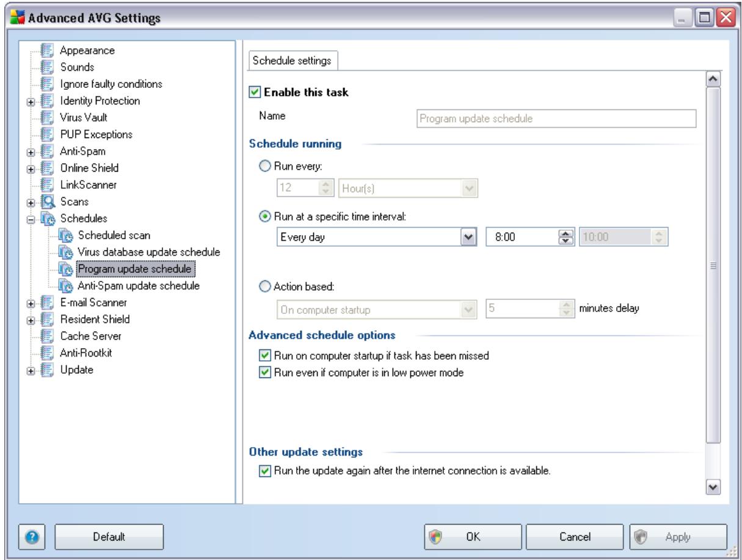The image size is (742, 560).
Task: Click the Anti-Spam update schedule icon
Action: point(66,285)
